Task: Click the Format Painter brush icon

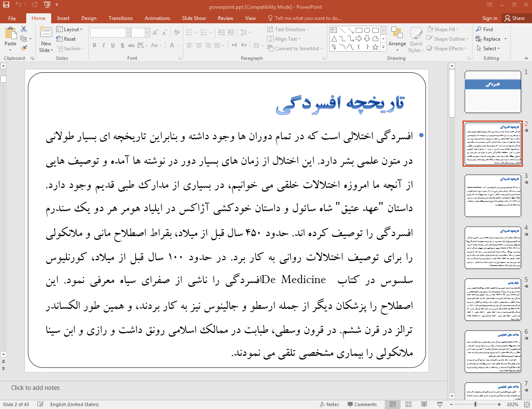Action: click(x=24, y=48)
